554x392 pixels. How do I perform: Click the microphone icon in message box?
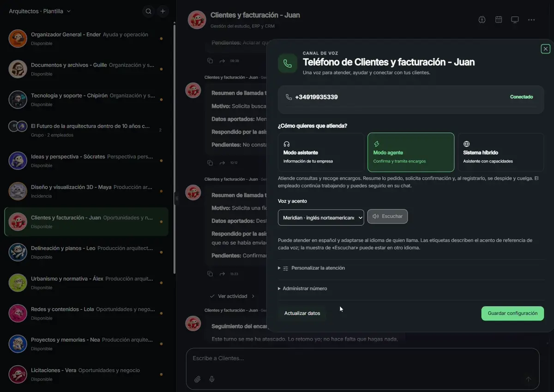(212, 379)
